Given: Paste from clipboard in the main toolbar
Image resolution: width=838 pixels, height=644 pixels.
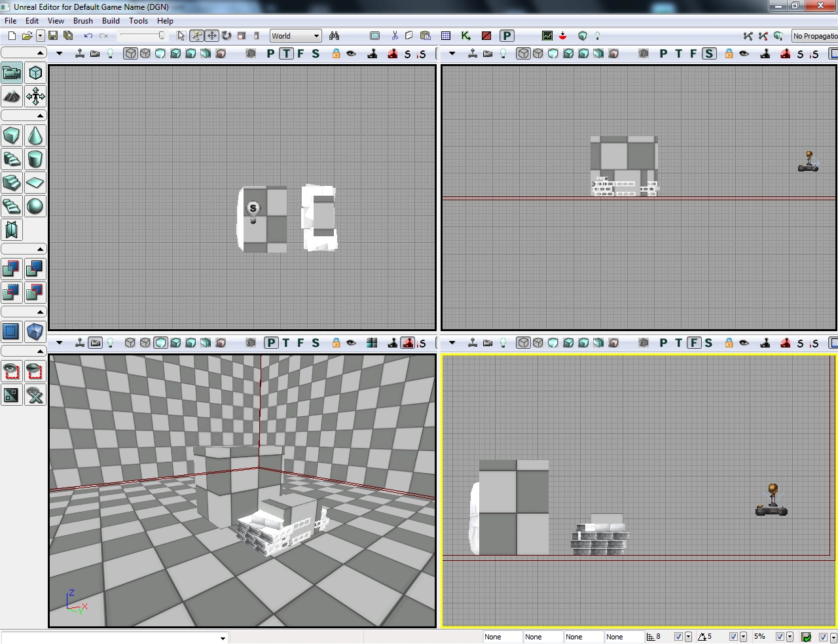Looking at the screenshot, I should pos(425,36).
